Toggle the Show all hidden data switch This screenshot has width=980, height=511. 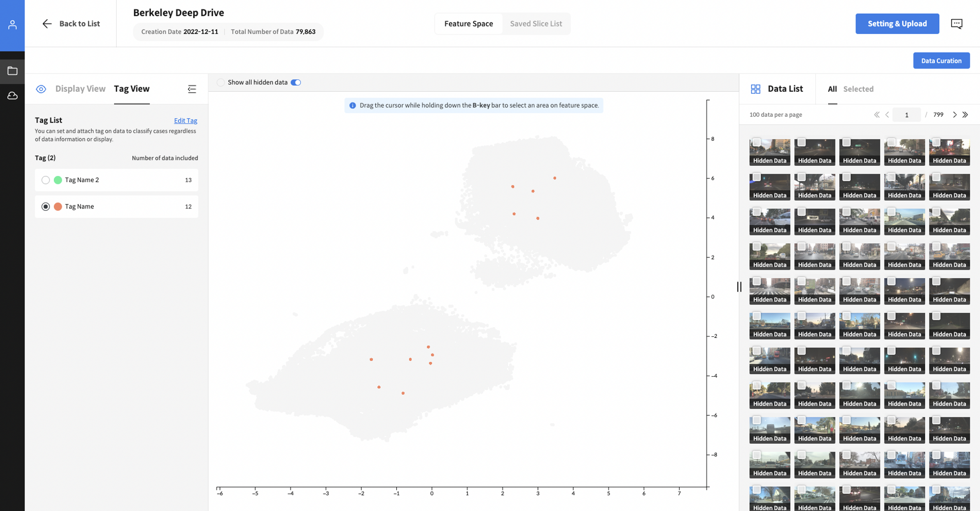tap(296, 82)
